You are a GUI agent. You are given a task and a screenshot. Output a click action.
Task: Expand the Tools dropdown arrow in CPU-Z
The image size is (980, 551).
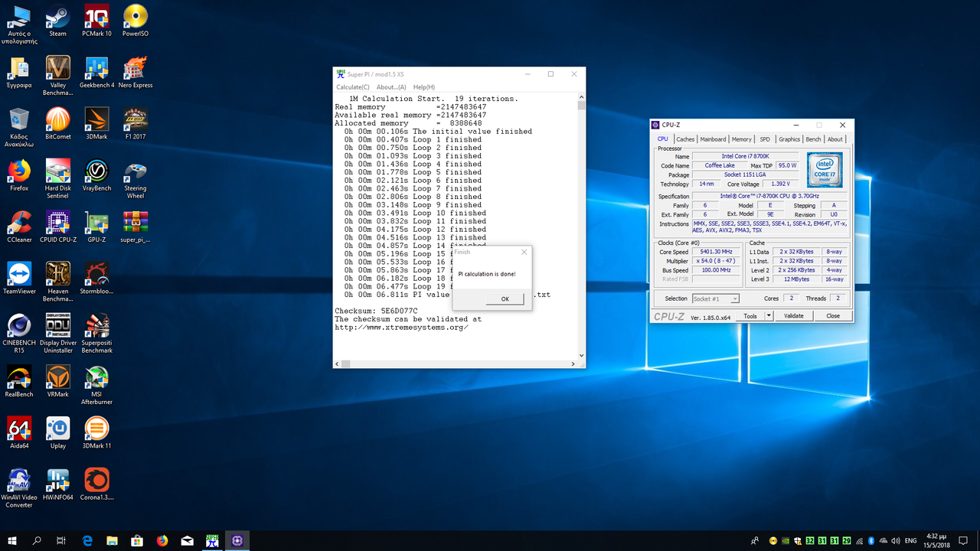(x=769, y=316)
